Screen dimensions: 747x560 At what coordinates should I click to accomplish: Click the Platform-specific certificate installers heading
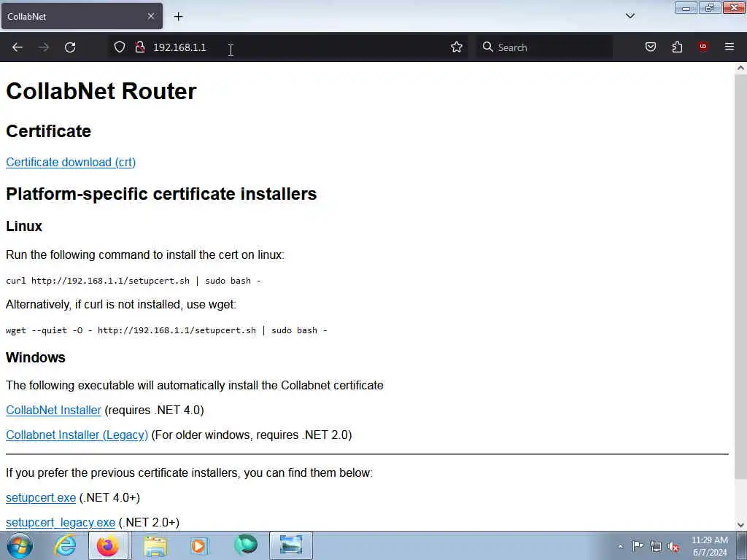pos(161,194)
